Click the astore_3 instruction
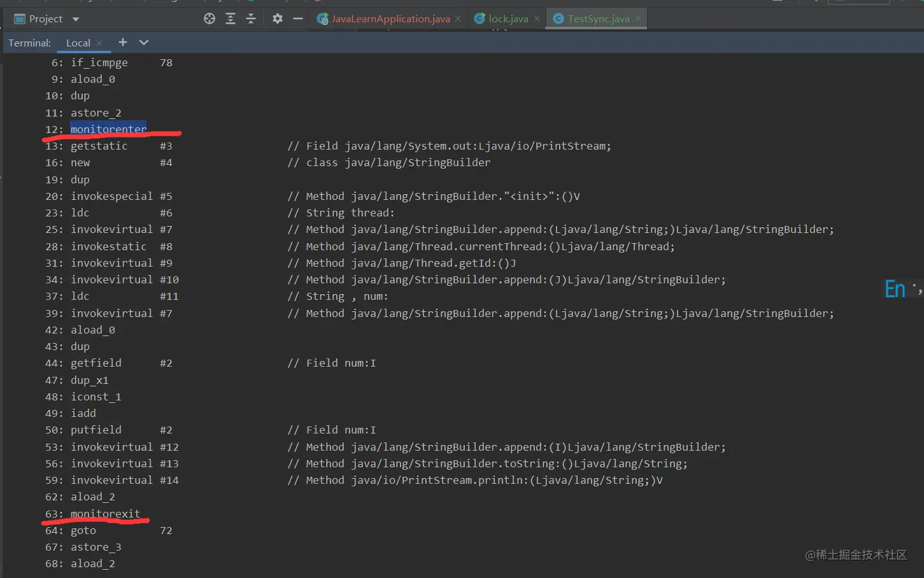 point(96,547)
